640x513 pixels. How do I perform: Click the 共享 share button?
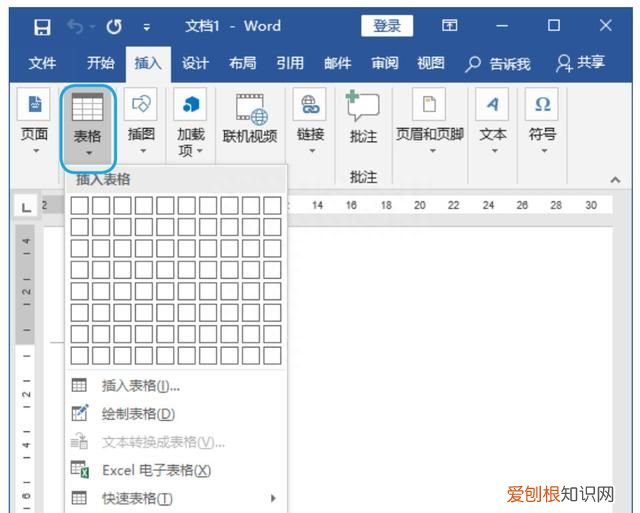pos(580,63)
